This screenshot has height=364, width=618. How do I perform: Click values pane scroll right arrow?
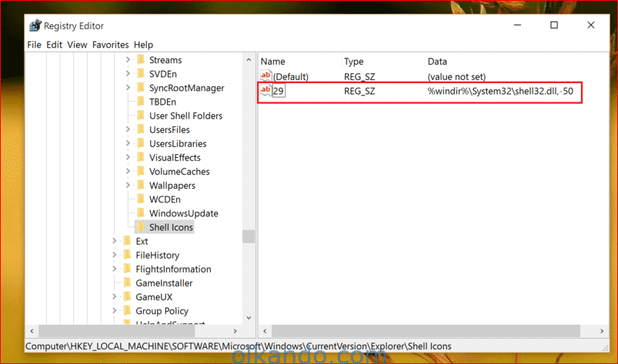pos(602,331)
